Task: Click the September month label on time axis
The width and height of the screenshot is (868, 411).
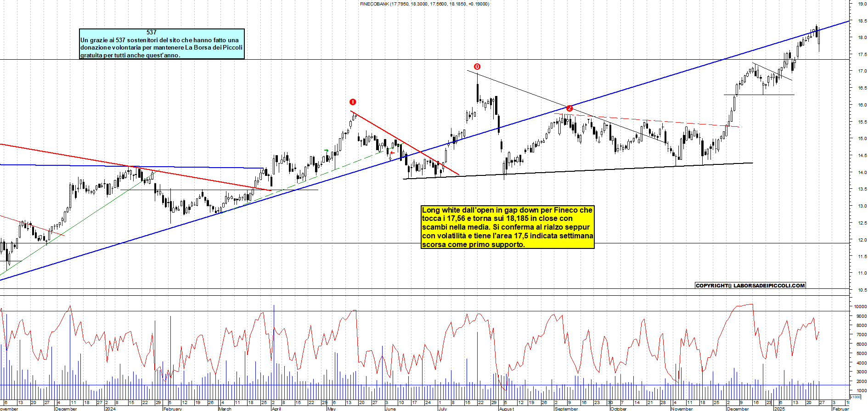Action: (566, 409)
